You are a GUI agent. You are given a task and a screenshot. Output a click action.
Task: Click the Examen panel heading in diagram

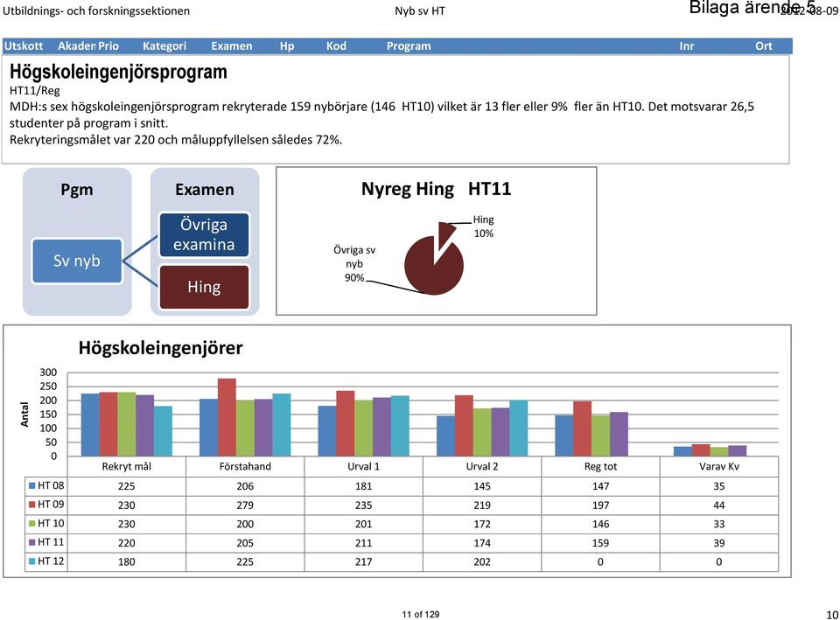click(x=205, y=190)
